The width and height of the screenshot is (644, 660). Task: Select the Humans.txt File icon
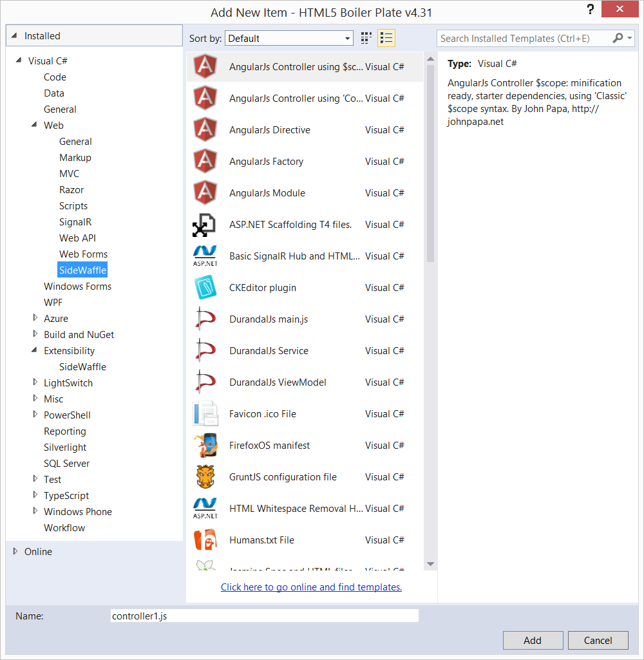pos(205,540)
